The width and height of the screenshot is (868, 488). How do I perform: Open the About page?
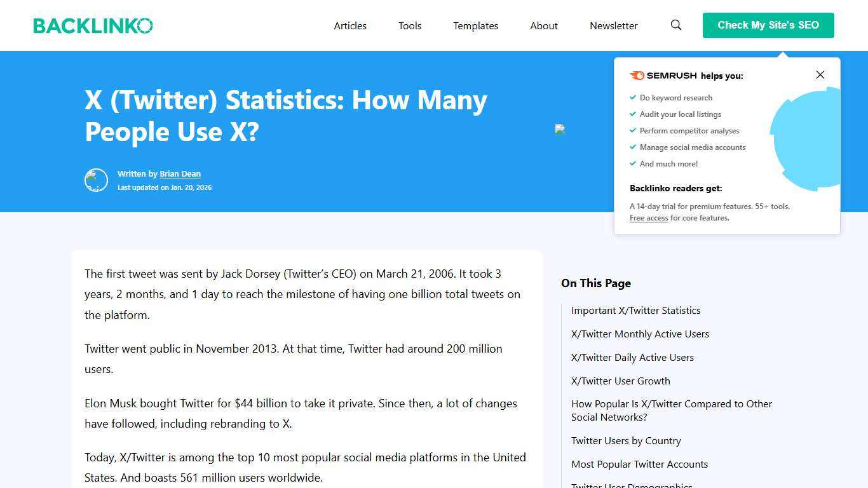click(543, 25)
